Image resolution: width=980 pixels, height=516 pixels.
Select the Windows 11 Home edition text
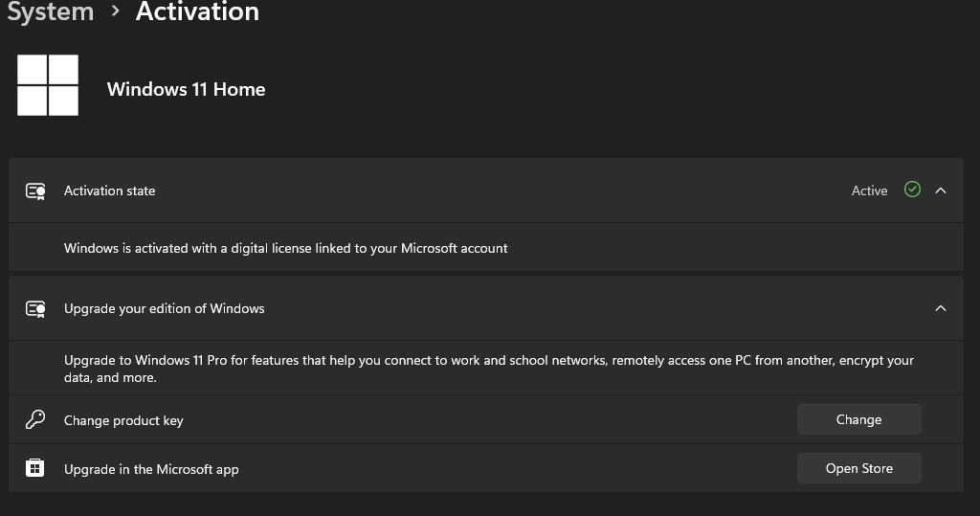186,89
